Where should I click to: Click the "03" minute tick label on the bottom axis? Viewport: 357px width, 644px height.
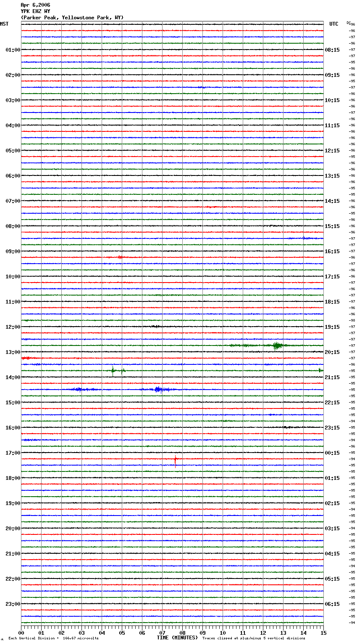tap(81, 633)
